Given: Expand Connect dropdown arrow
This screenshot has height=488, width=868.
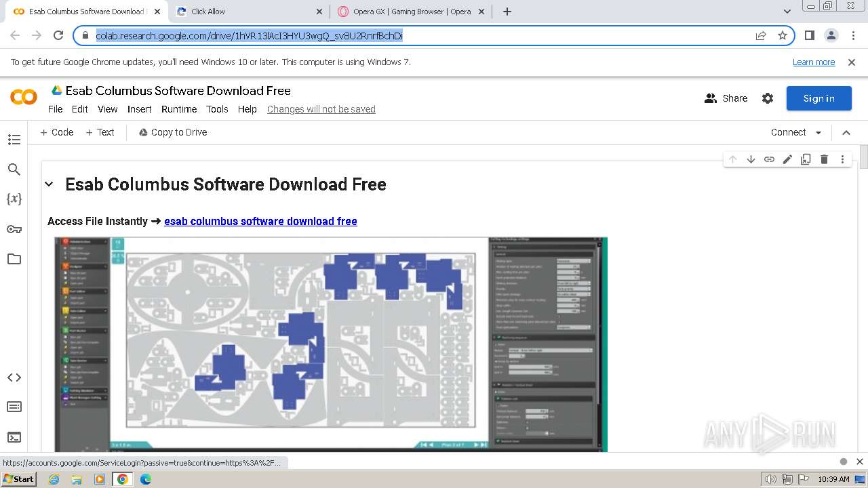Looking at the screenshot, I should 818,132.
